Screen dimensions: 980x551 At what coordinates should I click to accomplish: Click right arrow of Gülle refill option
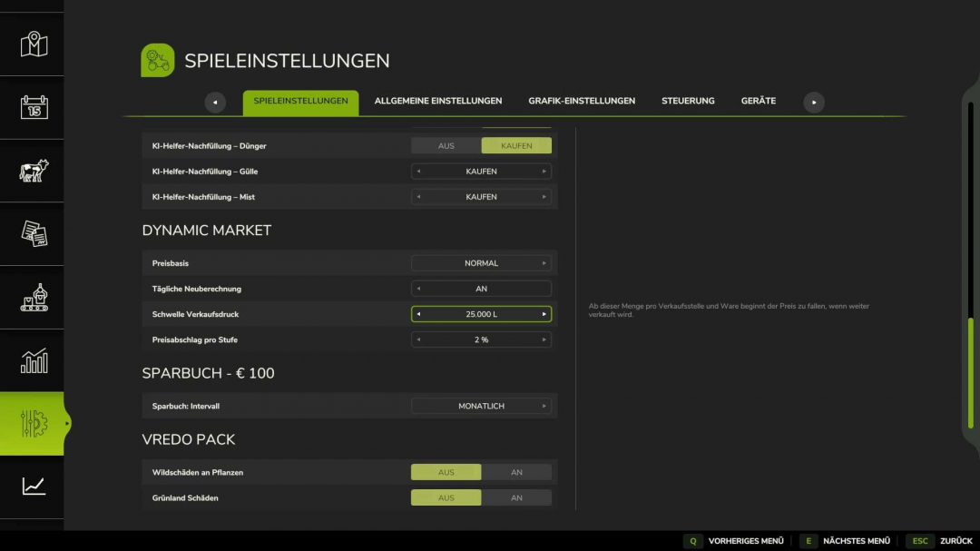(x=544, y=172)
